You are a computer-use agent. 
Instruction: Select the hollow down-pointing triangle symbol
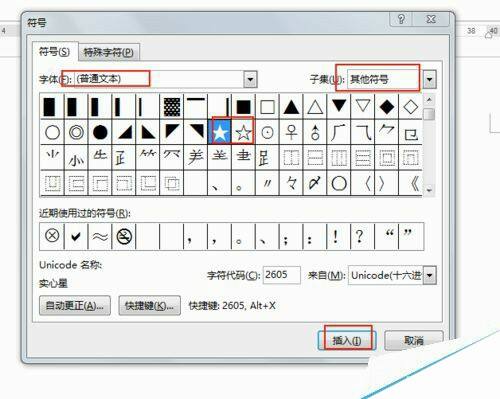pyautogui.click(x=363, y=107)
